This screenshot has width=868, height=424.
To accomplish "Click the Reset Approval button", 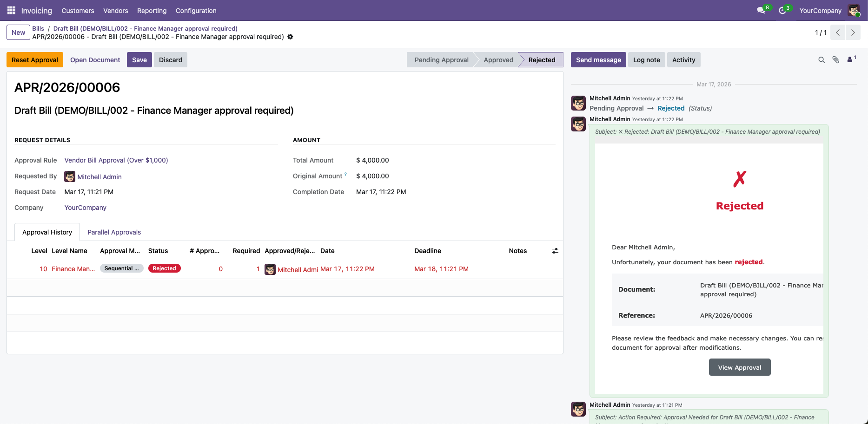I will (34, 59).
